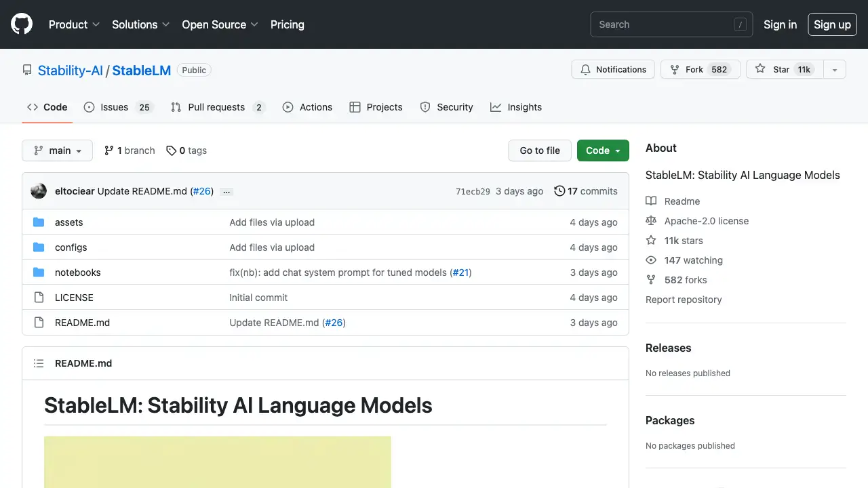Expand commit message ellipsis button

pos(226,192)
